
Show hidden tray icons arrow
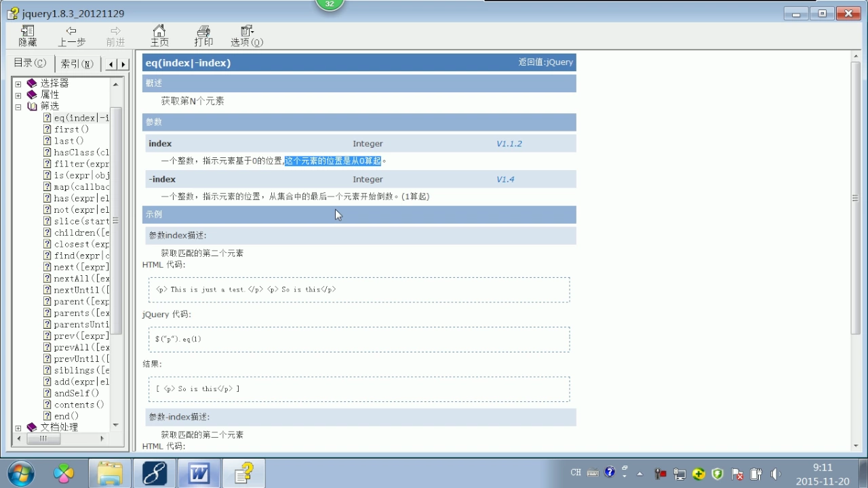tap(641, 473)
